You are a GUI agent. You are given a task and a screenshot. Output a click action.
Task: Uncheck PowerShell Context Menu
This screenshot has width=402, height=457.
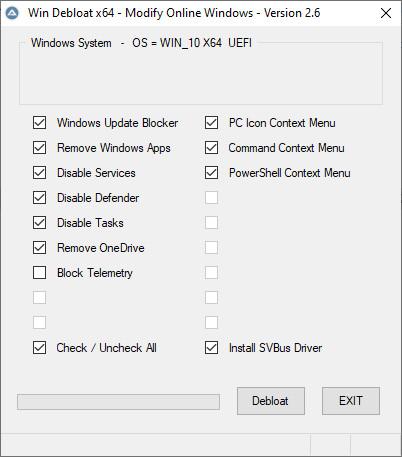[x=212, y=173]
